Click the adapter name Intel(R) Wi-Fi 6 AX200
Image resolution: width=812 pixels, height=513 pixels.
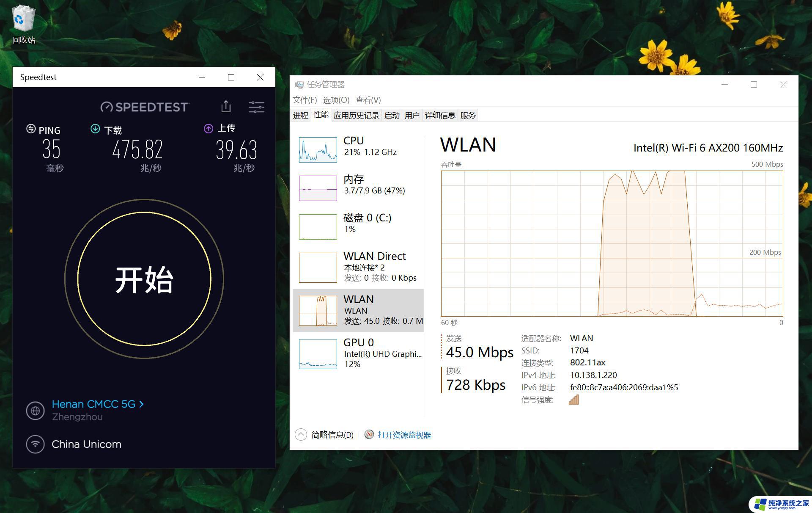point(708,148)
